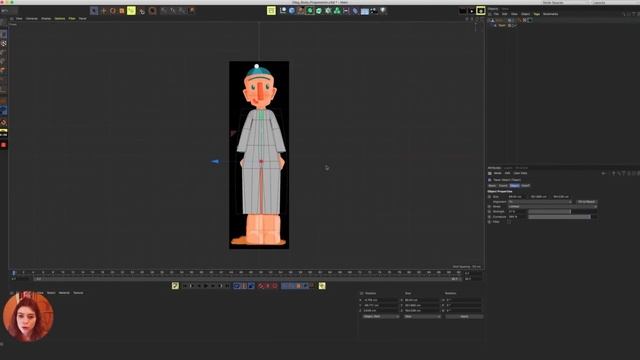640x360 pixels.
Task: Toggle the X-axis lock icon
Action: coord(164,11)
